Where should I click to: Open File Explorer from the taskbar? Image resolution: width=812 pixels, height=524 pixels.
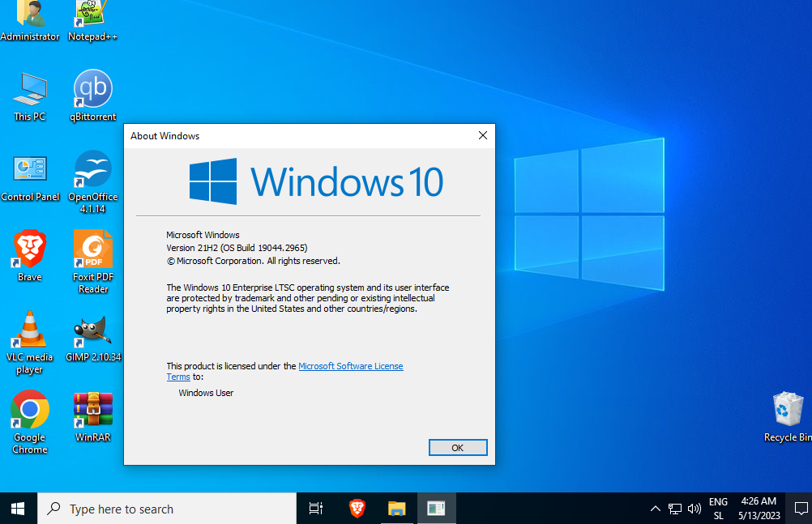coord(396,509)
